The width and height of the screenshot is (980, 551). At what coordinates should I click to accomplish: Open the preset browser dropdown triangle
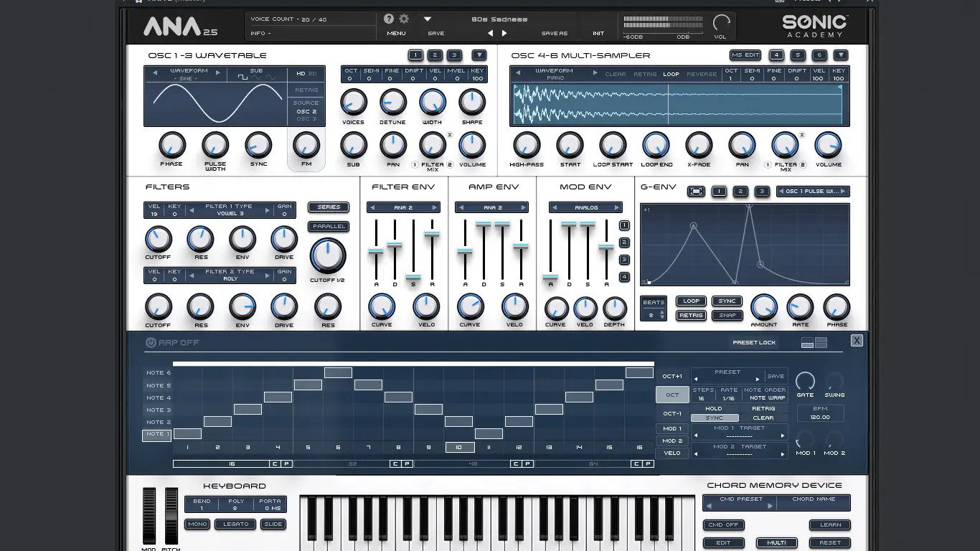pyautogui.click(x=427, y=19)
